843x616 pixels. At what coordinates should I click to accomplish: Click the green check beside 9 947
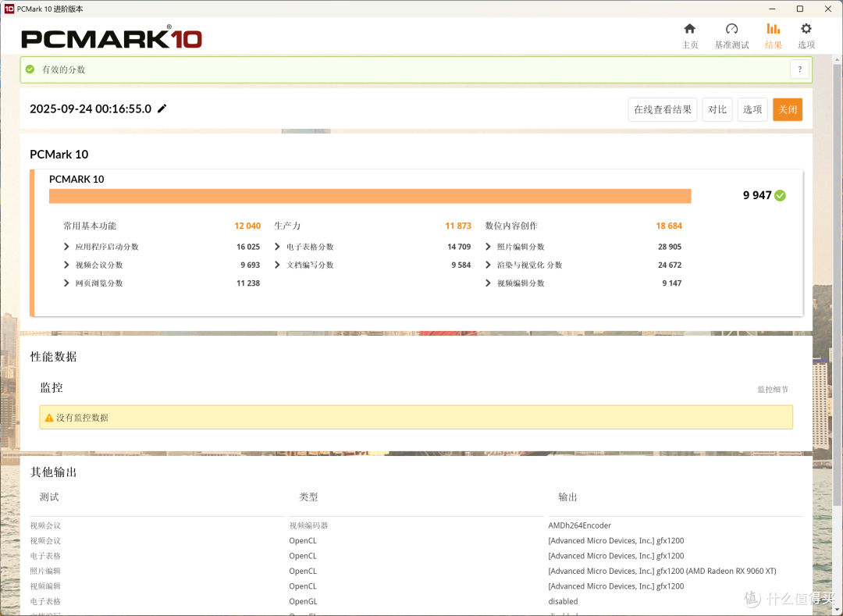[780, 196]
